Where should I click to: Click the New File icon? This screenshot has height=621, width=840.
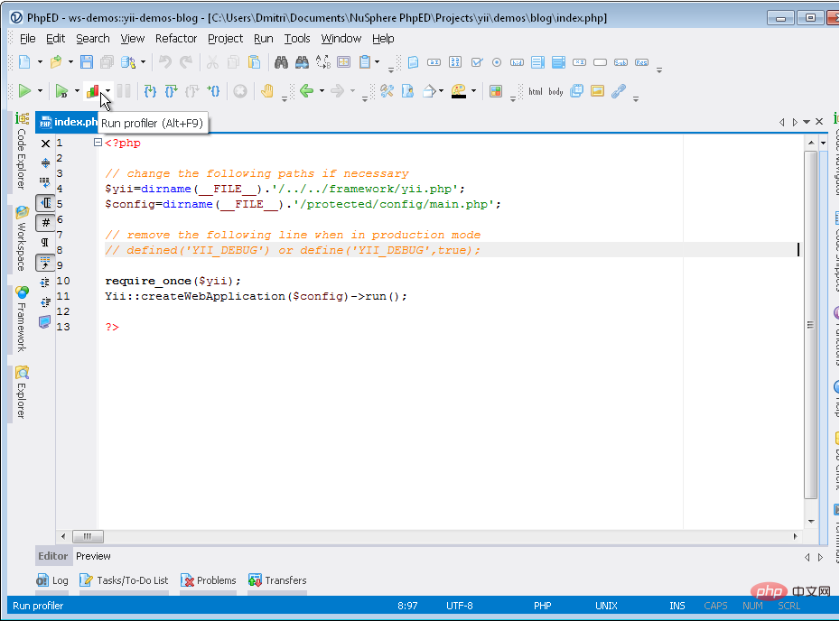(x=24, y=62)
